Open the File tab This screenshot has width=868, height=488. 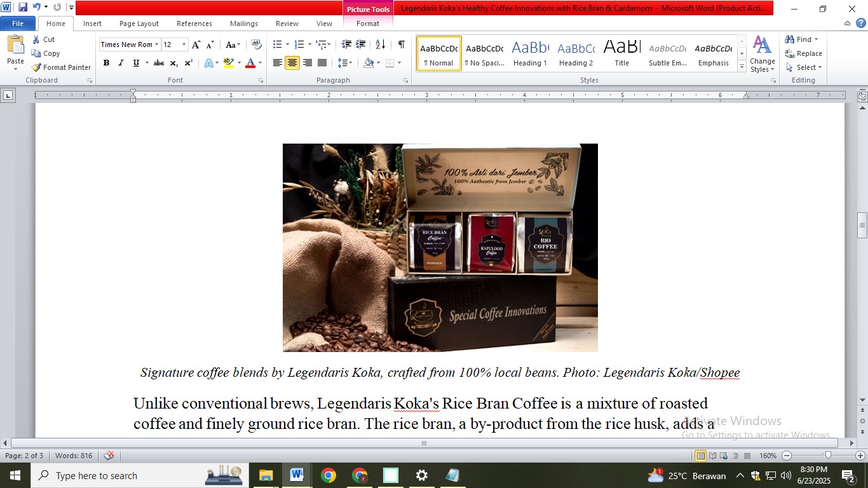(18, 24)
